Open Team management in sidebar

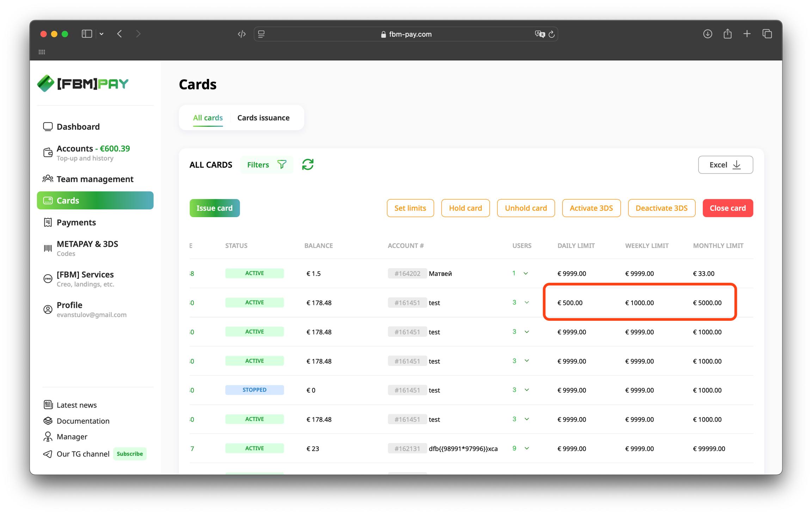(x=95, y=179)
